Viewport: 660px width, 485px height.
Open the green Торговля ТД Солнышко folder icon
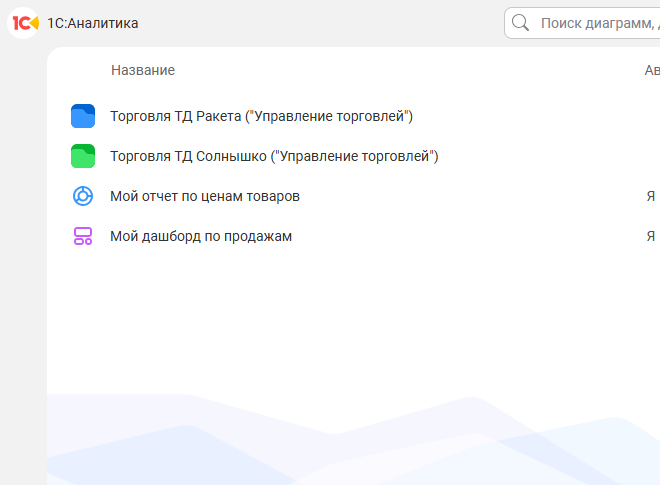[83, 156]
